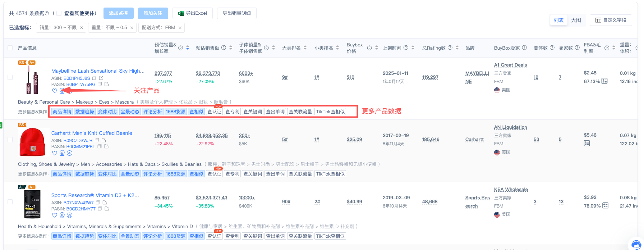Open PASIN B0BPTW75RG external link
The width and height of the screenshot is (644, 250).
pos(106,85)
